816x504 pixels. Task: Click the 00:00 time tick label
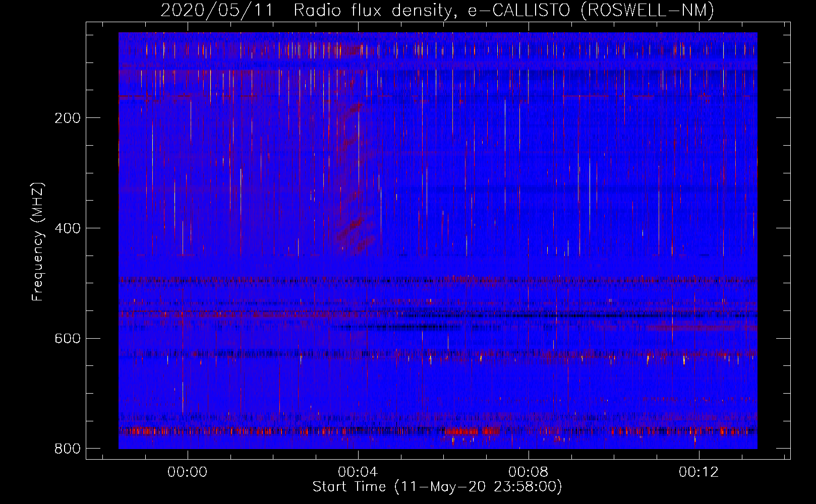point(188,472)
